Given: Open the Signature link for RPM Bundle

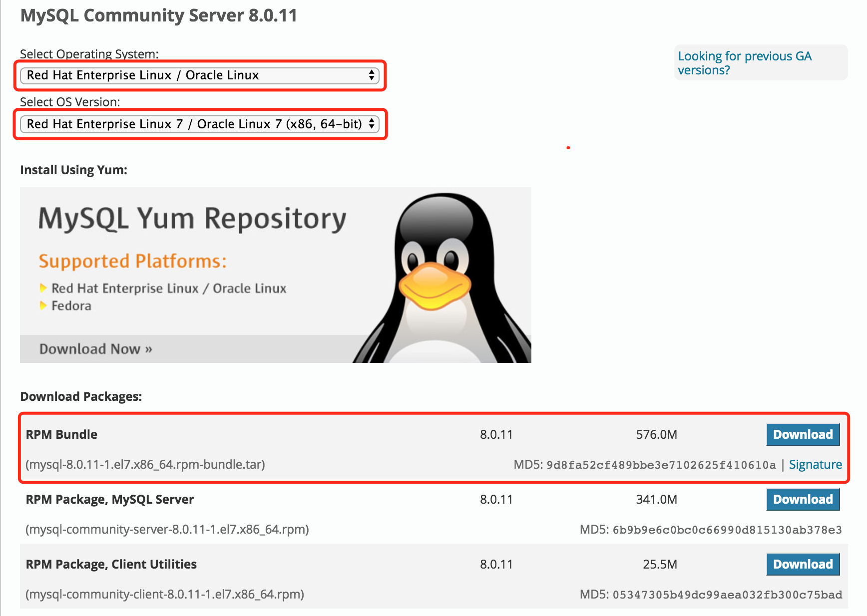Looking at the screenshot, I should point(815,465).
